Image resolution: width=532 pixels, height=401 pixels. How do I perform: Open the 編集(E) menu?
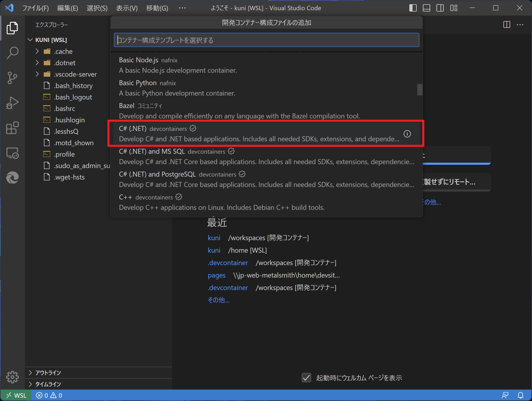coord(68,8)
